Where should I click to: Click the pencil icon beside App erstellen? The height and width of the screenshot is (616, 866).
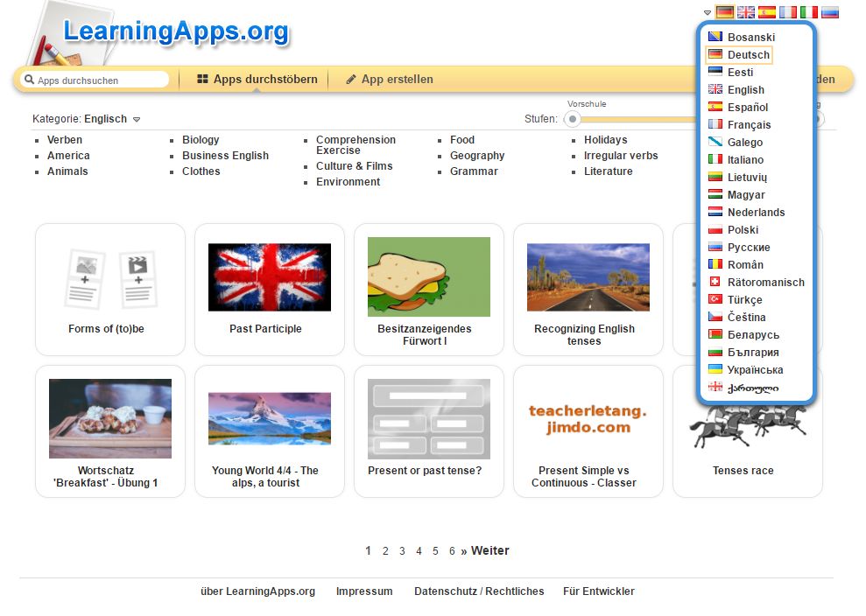coord(351,80)
